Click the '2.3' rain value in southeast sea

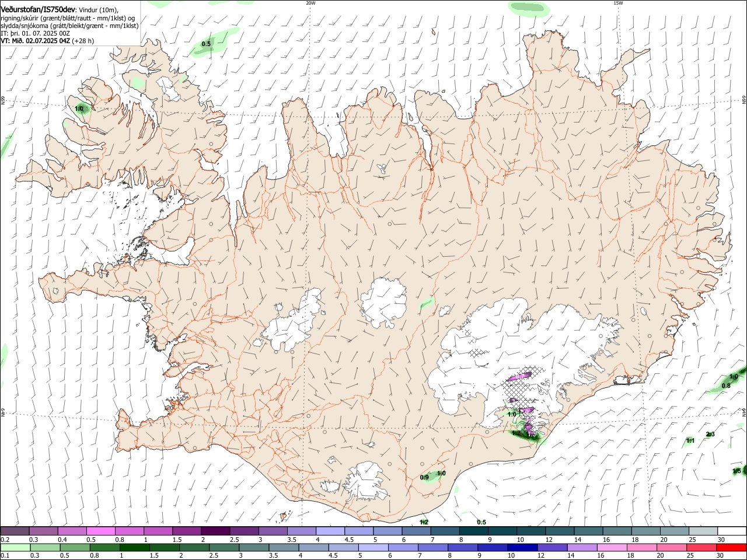[710, 434]
